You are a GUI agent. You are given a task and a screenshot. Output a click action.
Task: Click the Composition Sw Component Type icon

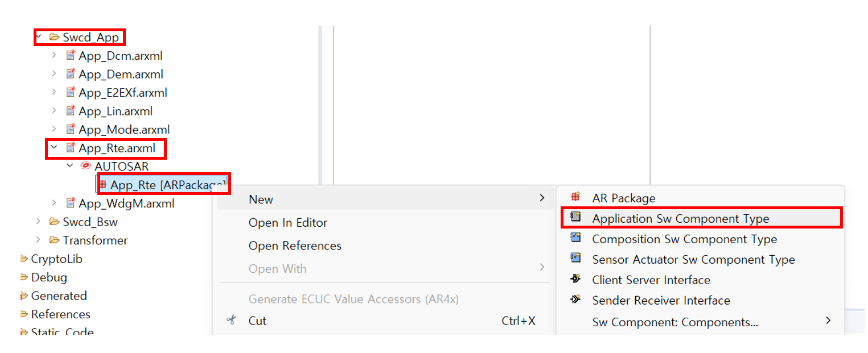click(575, 238)
